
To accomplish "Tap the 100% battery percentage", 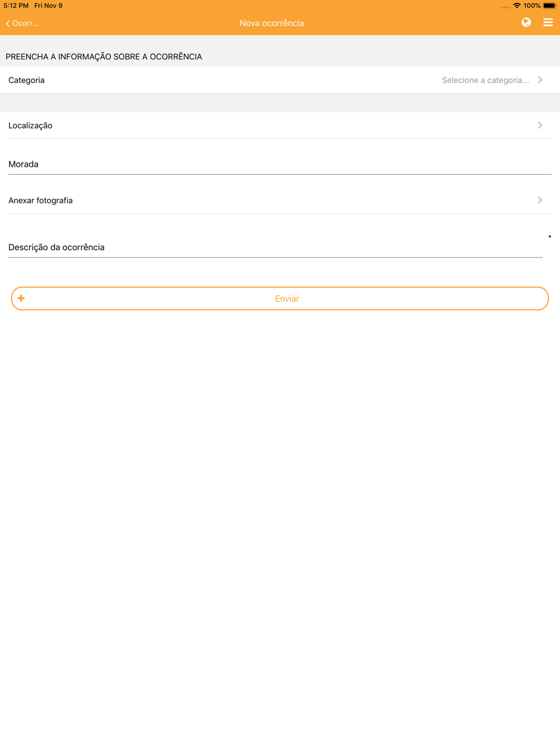I will pyautogui.click(x=532, y=6).
